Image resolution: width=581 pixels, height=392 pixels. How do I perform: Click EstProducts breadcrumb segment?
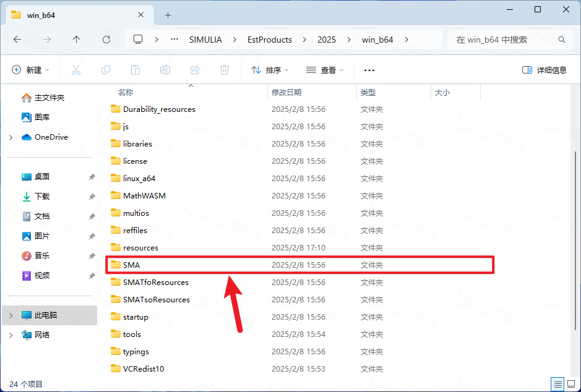click(270, 40)
